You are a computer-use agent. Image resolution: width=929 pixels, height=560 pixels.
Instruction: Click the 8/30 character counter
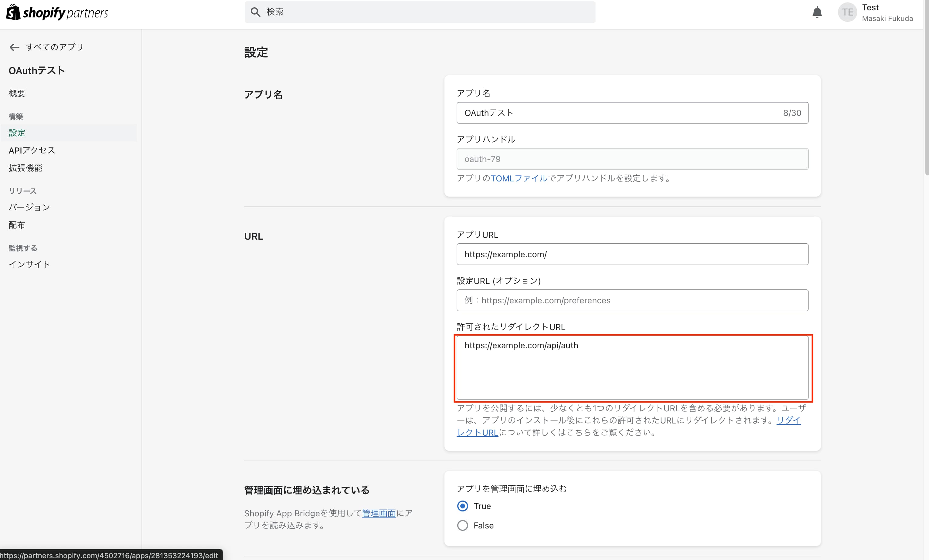[792, 113]
